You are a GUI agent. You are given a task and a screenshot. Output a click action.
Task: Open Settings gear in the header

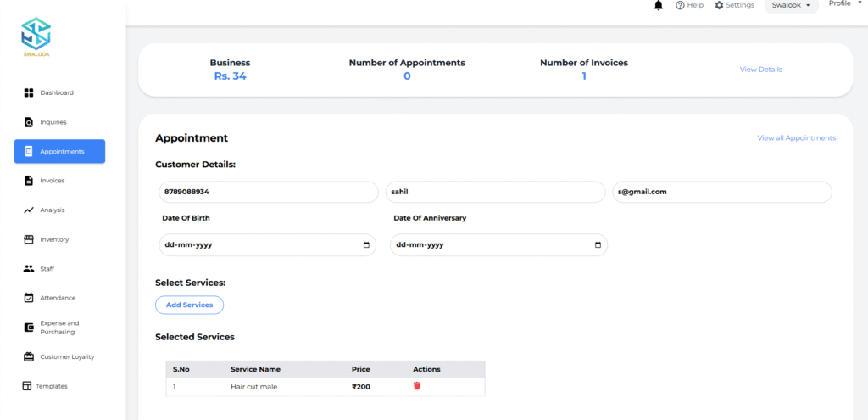click(734, 5)
